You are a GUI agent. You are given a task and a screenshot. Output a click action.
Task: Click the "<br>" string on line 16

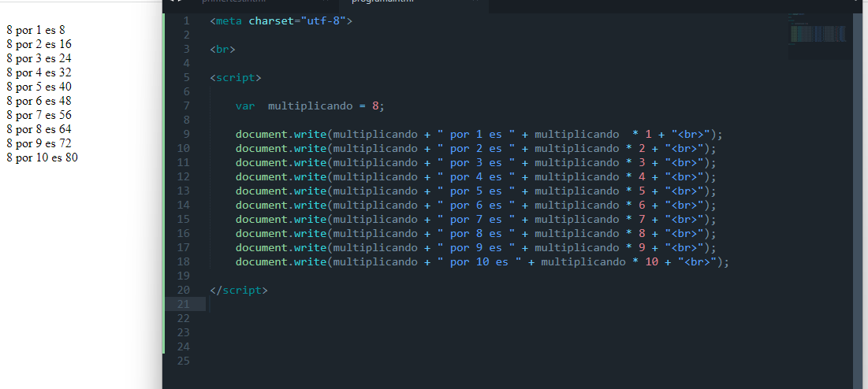[x=684, y=234]
